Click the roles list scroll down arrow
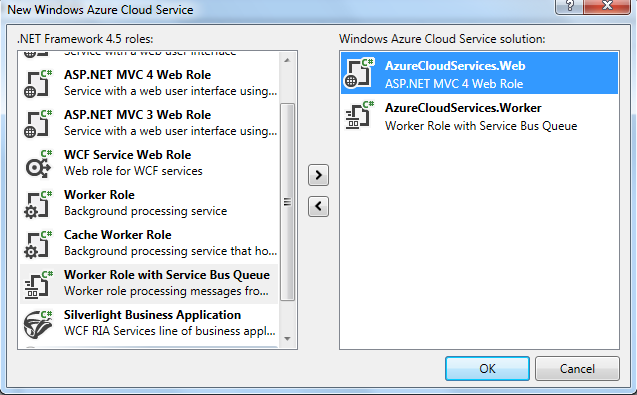 pyautogui.click(x=287, y=339)
